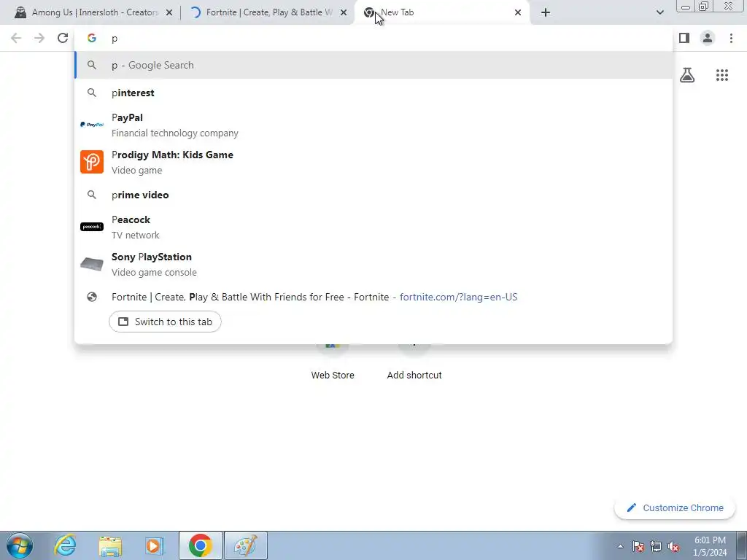Open the tab search dropdown arrow
This screenshot has height=560, width=747.
click(x=659, y=12)
